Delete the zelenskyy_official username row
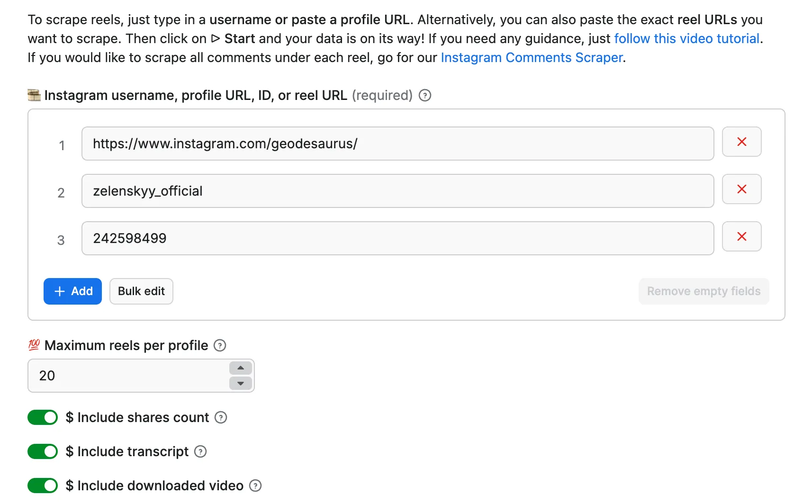812x504 pixels. 741,189
